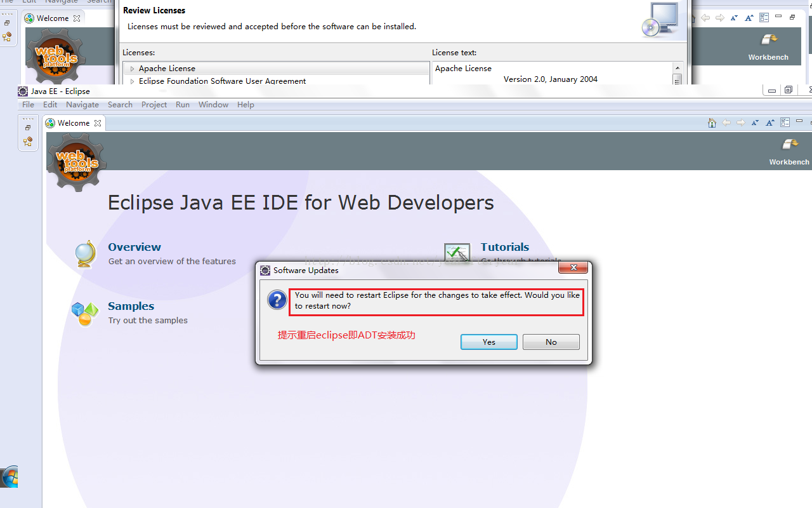
Task: Click the Overview globe icon
Action: [x=85, y=254]
